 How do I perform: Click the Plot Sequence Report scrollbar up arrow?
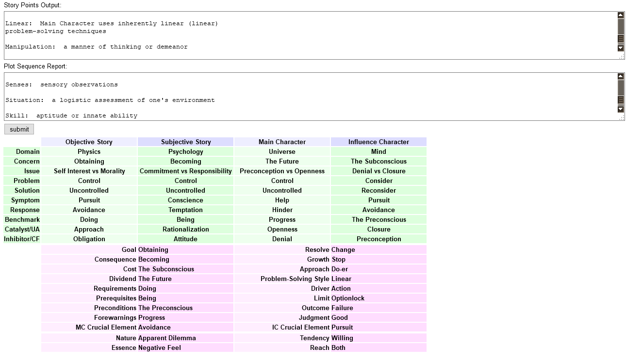[621, 76]
